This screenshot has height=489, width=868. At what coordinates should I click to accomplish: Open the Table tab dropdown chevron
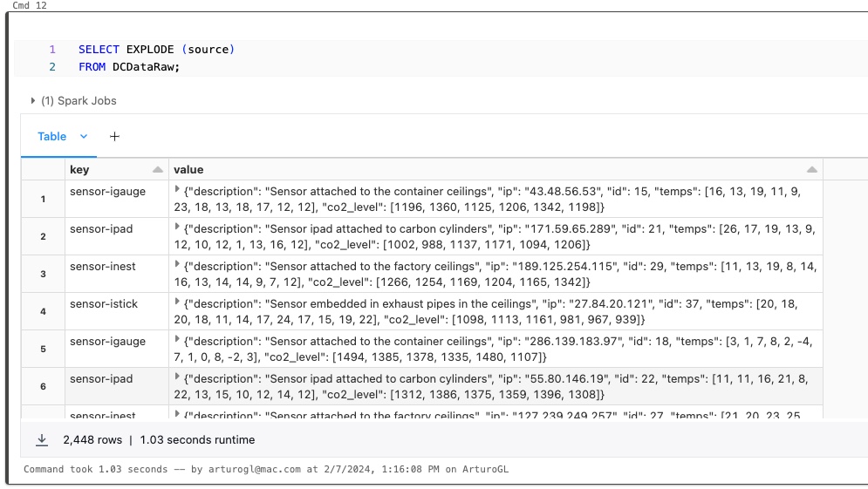[84, 137]
